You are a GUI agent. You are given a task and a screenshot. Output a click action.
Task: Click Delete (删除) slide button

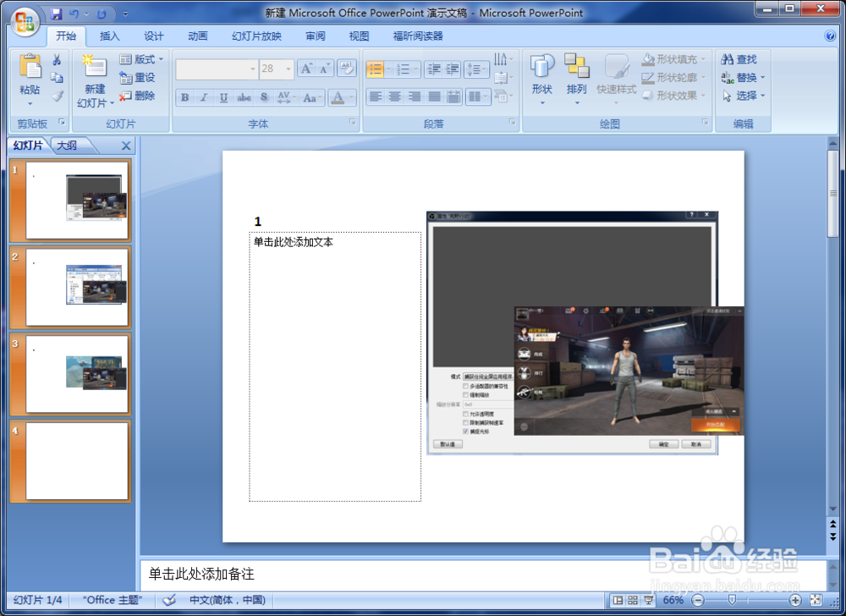tap(137, 96)
